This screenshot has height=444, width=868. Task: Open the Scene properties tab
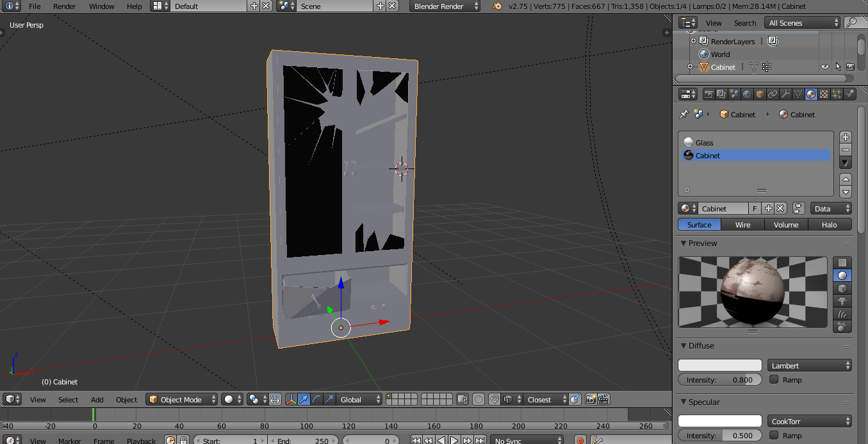pyautogui.click(x=734, y=94)
